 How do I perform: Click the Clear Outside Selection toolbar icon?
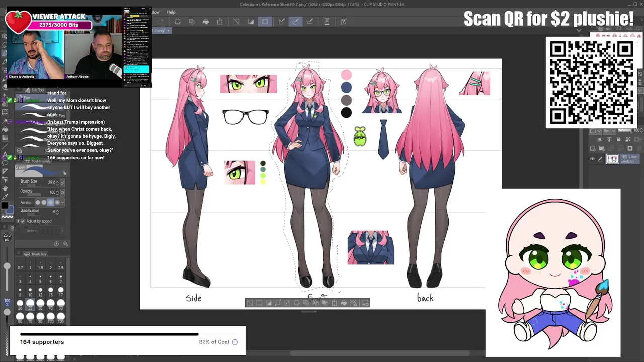click(192, 22)
